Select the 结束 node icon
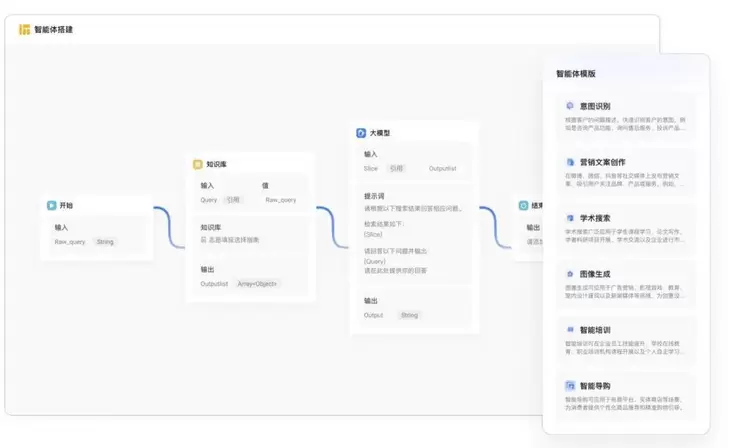The width and height of the screenshot is (750, 448). point(523,205)
